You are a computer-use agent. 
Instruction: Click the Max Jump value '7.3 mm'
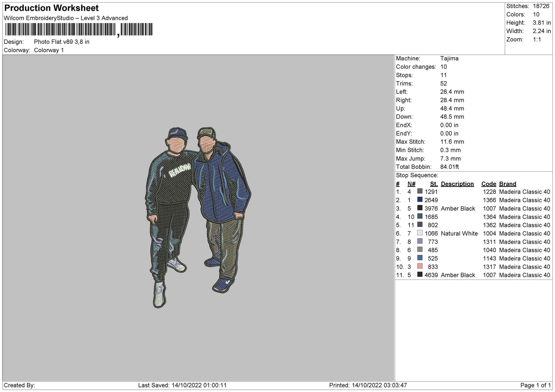(451, 159)
